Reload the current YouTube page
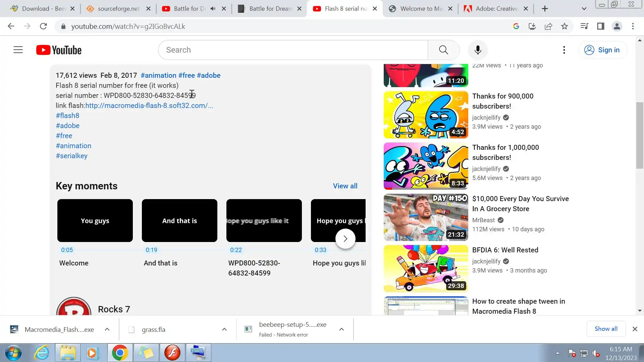Viewport: 644px width, 362px height. coord(43,26)
